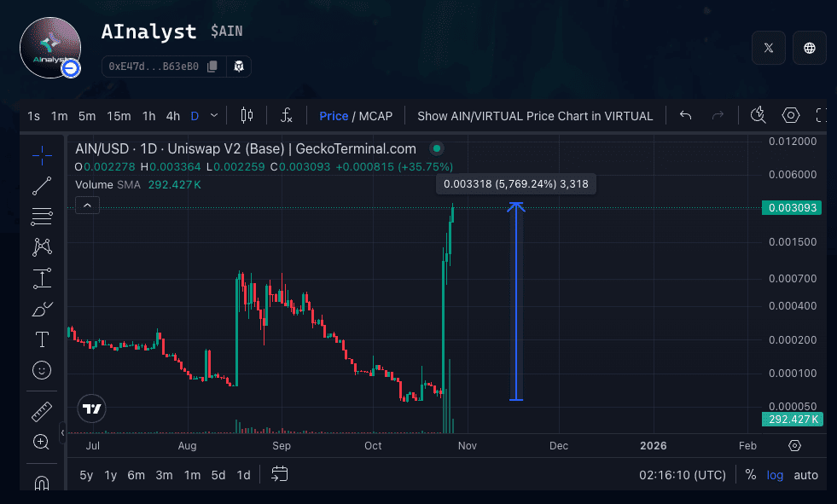Copy the contract address 0xE47d

[212, 66]
